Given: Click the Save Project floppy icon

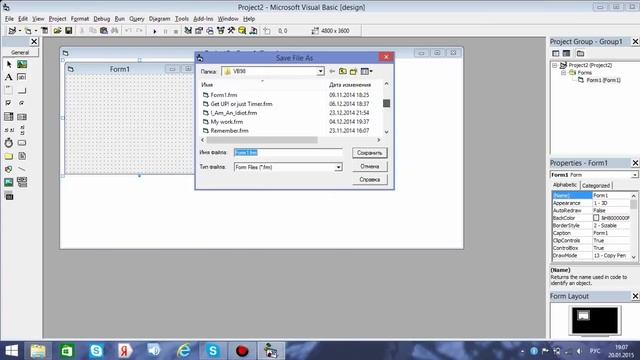Looking at the screenshot, I should pos(69,31).
